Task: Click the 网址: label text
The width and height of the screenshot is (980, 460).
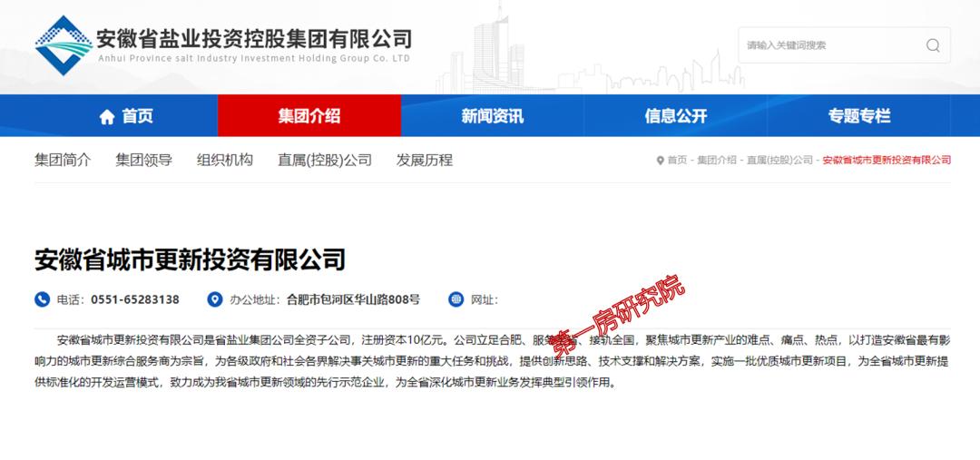Action: coord(485,300)
